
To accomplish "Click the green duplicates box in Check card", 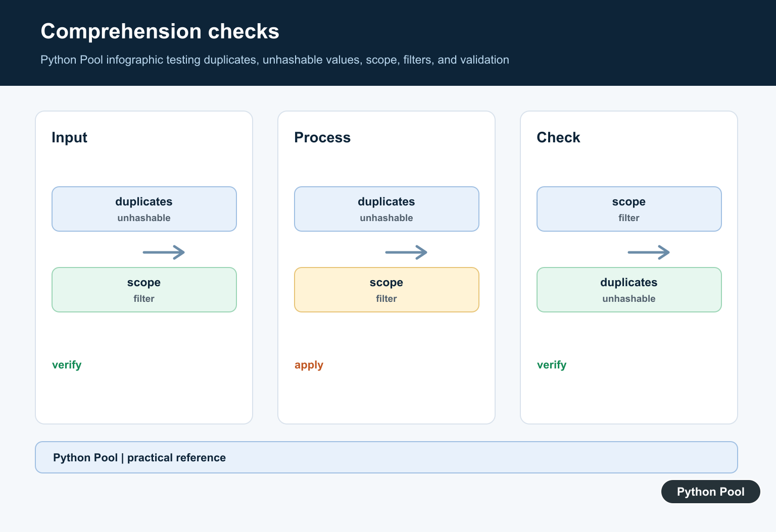I will 629,290.
